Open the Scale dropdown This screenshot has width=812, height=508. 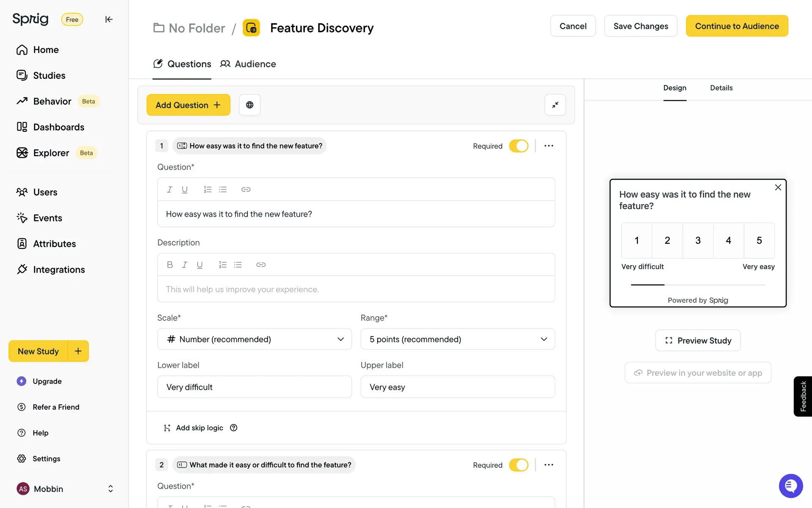(254, 339)
